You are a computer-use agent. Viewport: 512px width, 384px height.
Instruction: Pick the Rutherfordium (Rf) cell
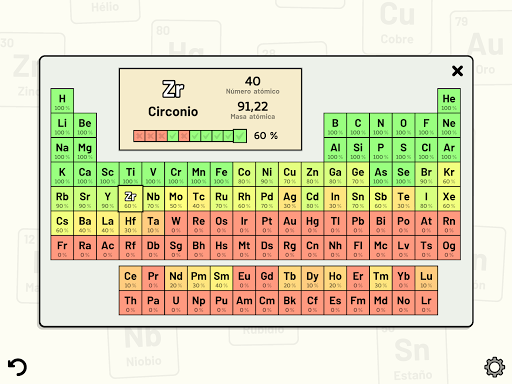(130, 248)
